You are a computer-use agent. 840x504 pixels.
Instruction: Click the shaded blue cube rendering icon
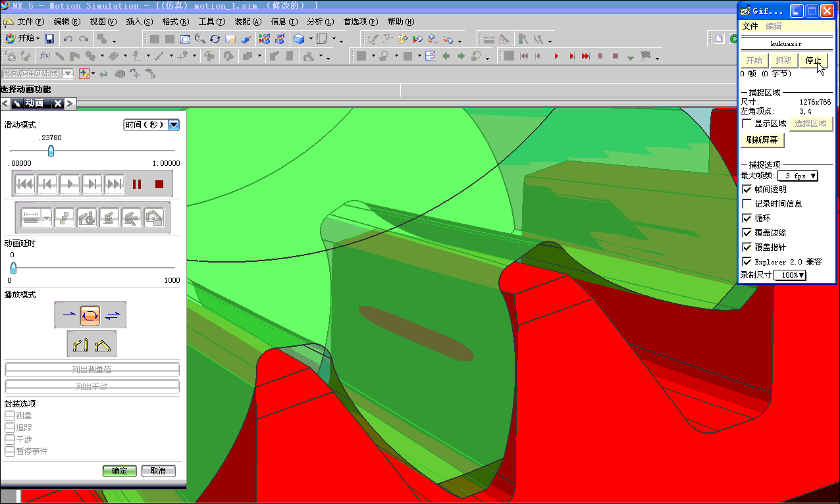point(299,39)
